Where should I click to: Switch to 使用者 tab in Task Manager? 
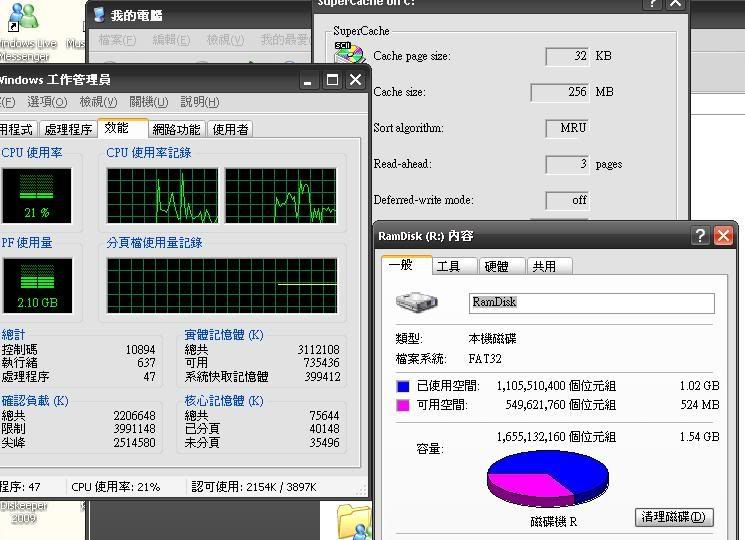pyautogui.click(x=230, y=129)
